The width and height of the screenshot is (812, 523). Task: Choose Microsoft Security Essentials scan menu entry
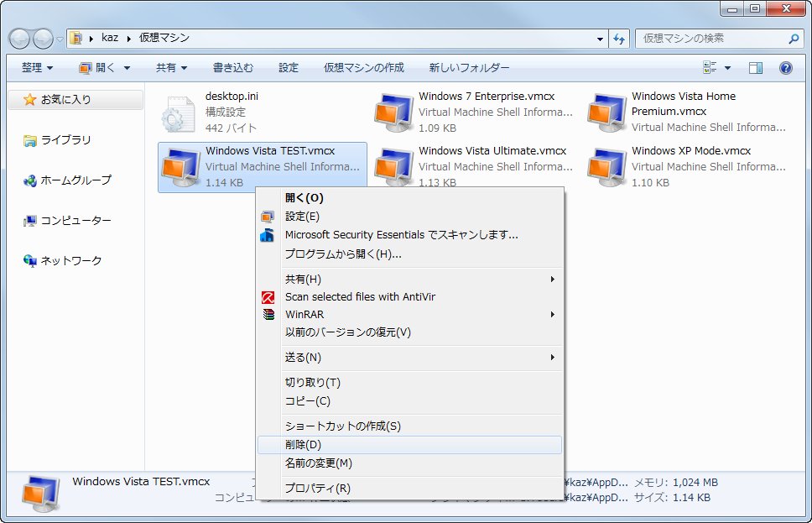[x=409, y=235]
